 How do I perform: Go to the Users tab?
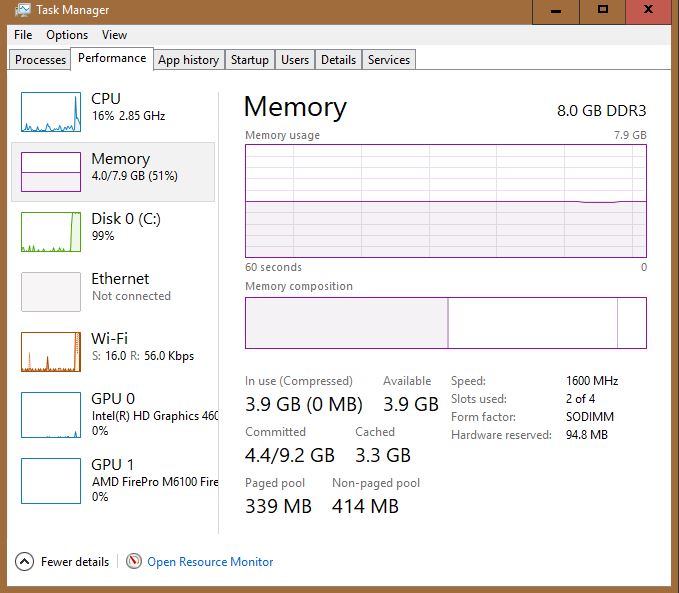295,60
